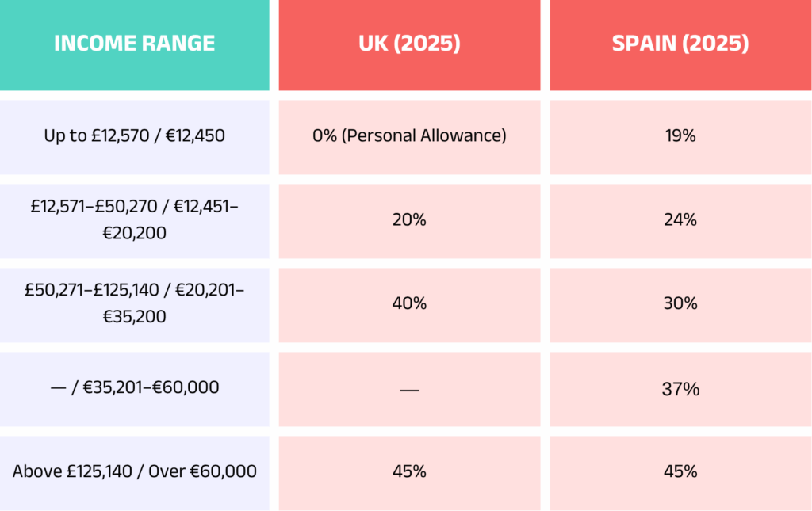Click Spain's 24% rate cell

pos(680,220)
